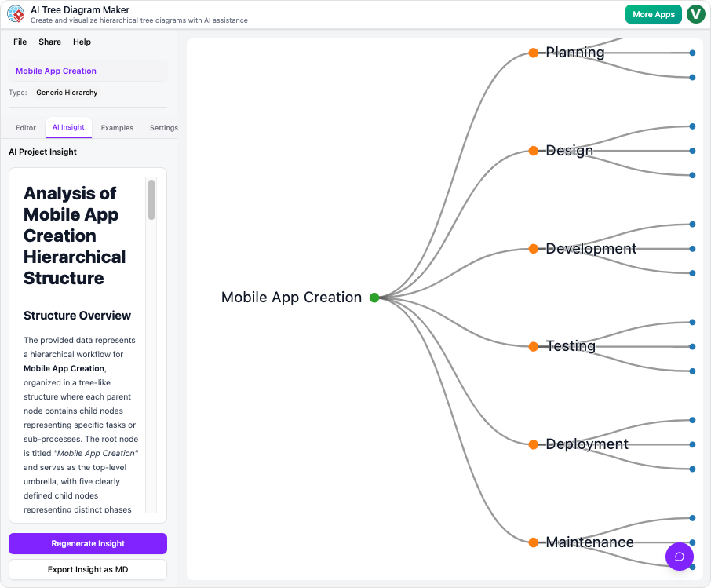Open the Examples tab
The width and height of the screenshot is (711, 588).
[x=117, y=127]
